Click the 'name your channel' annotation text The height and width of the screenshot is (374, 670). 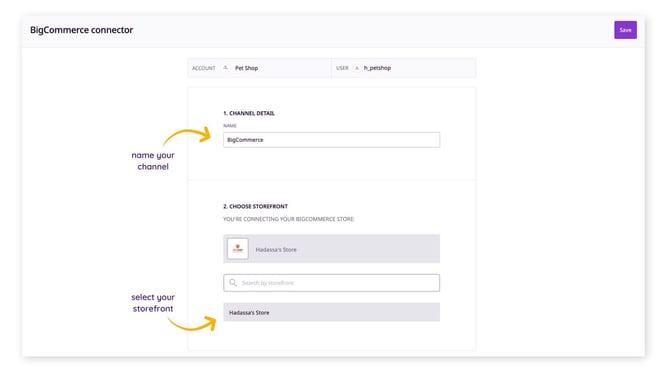[153, 161]
